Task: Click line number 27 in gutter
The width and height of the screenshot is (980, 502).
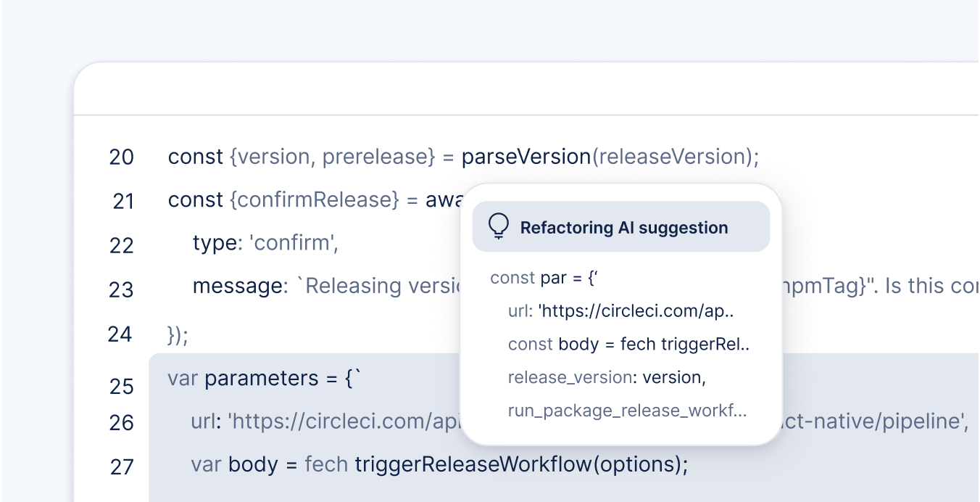Action: point(121,466)
